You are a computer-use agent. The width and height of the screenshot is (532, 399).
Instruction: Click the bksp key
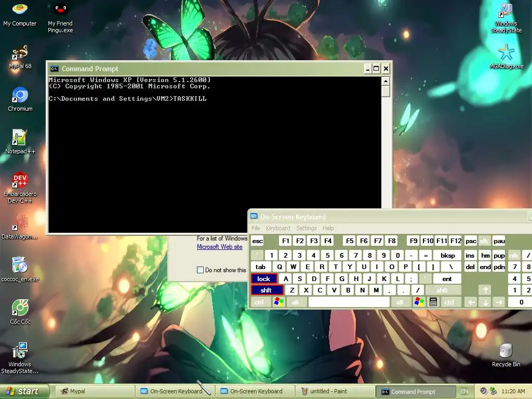(x=447, y=255)
